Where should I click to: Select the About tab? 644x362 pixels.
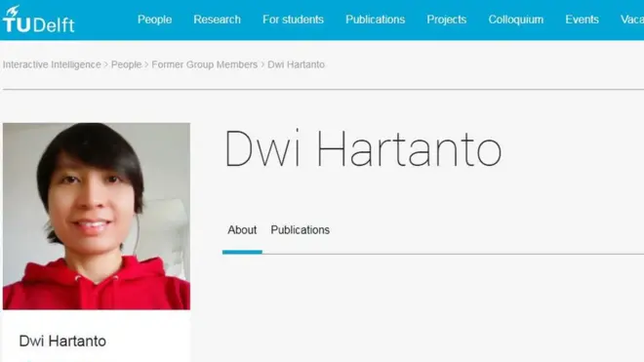(242, 230)
